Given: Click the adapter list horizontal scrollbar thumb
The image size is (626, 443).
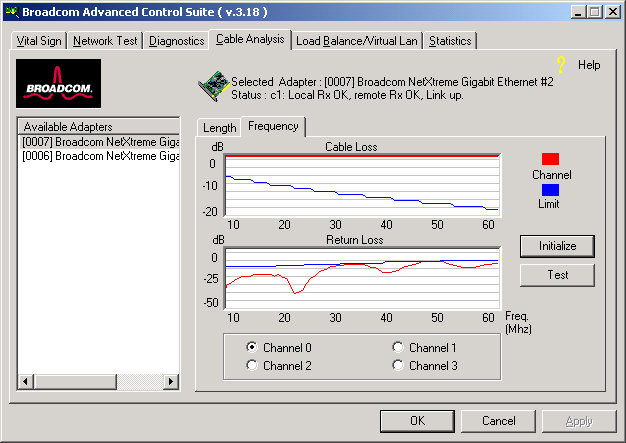Looking at the screenshot, I should pos(75,382).
